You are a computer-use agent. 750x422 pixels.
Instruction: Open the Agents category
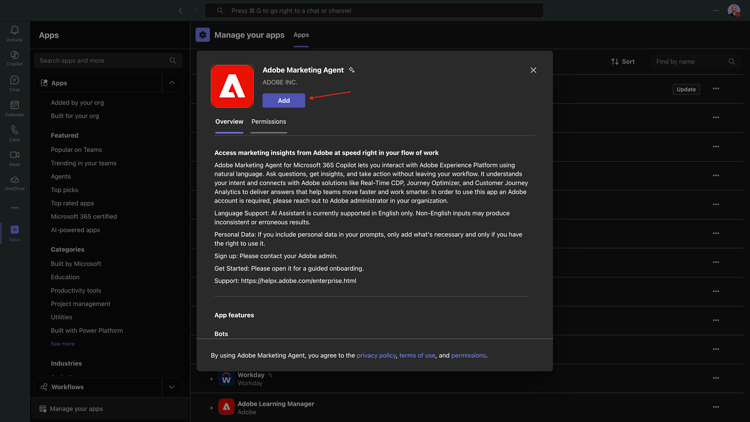coord(61,177)
